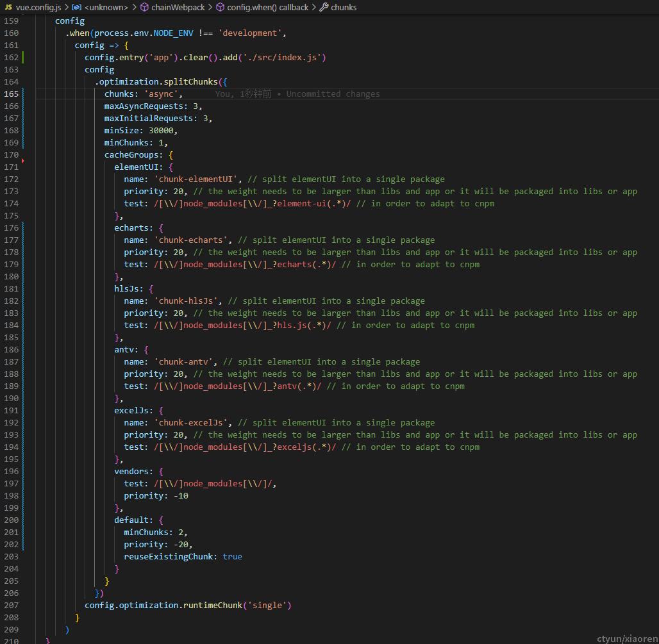
Task: Click line number 170
Action: tap(12, 154)
